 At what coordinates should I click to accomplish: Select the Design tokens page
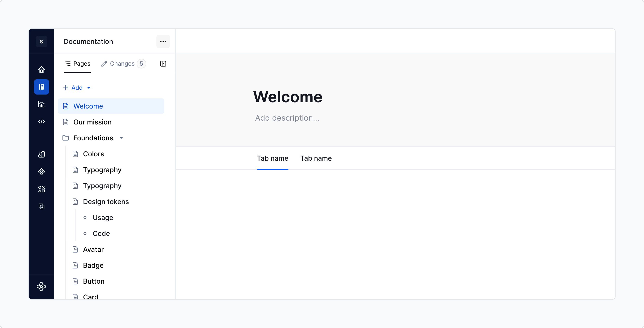tap(106, 202)
